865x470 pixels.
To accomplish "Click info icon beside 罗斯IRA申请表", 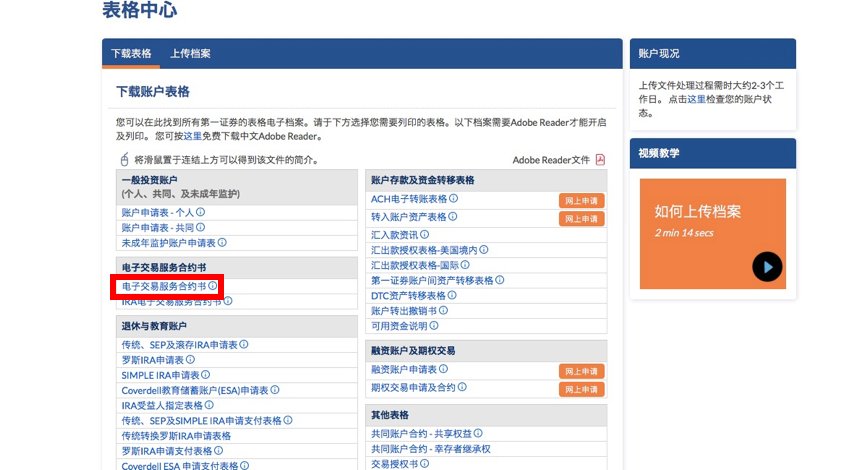I will pos(191,359).
